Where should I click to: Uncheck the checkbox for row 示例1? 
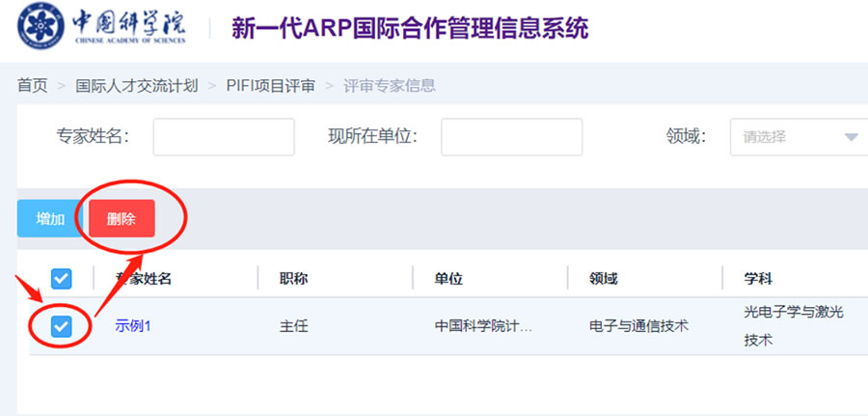(61, 326)
